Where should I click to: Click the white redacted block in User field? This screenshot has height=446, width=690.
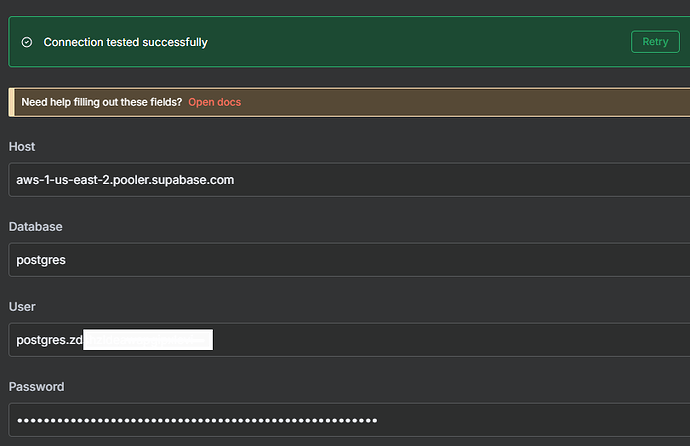click(x=148, y=340)
